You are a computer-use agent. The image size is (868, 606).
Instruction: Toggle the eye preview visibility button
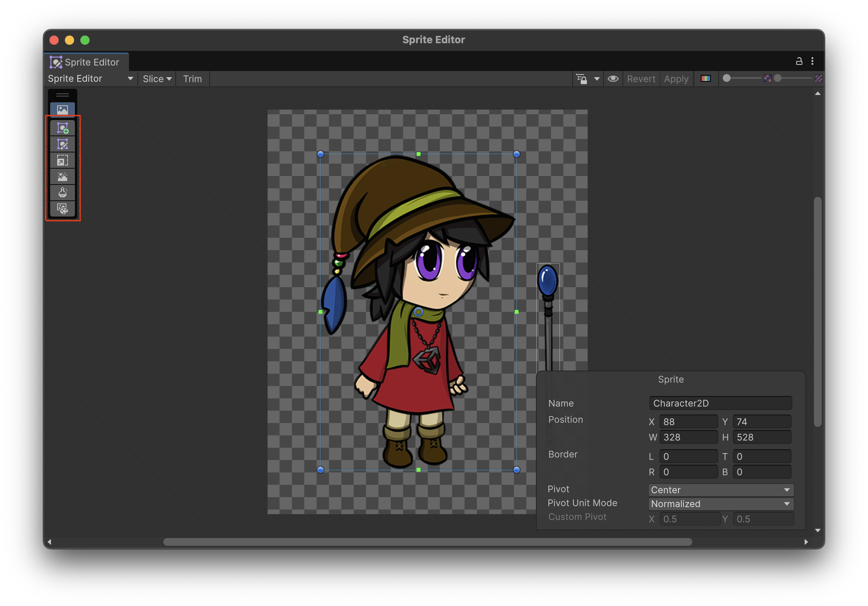coord(613,79)
